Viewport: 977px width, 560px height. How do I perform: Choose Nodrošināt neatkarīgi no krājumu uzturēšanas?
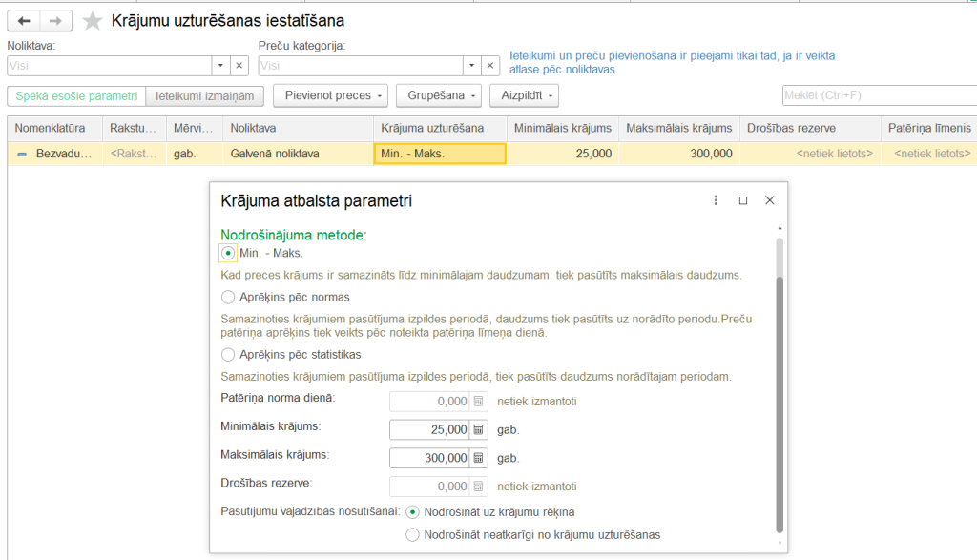click(x=412, y=535)
